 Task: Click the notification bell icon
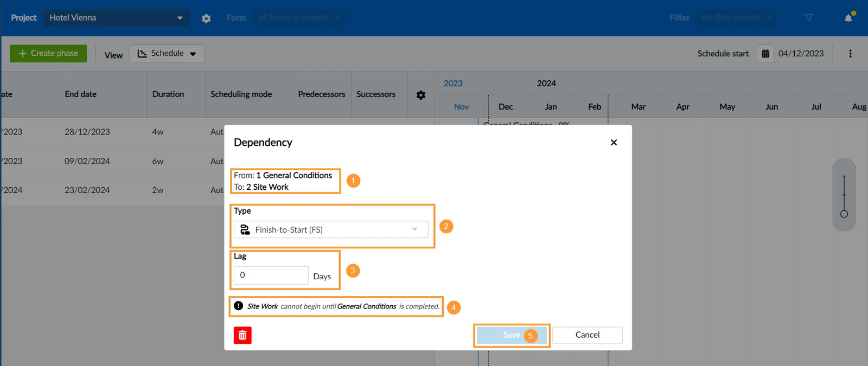coord(848,18)
